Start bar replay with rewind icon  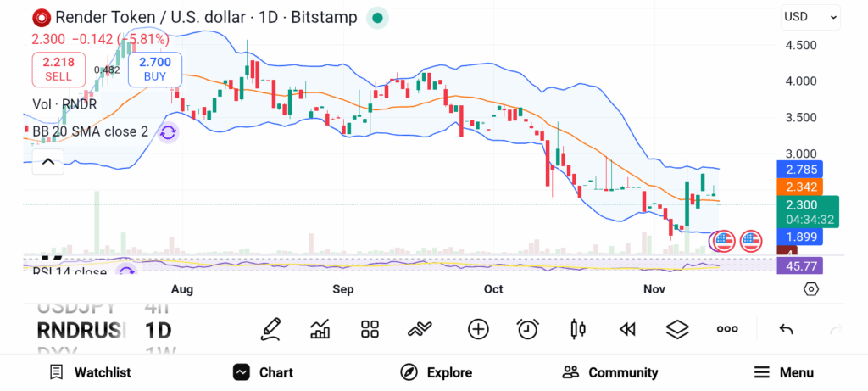coord(627,329)
